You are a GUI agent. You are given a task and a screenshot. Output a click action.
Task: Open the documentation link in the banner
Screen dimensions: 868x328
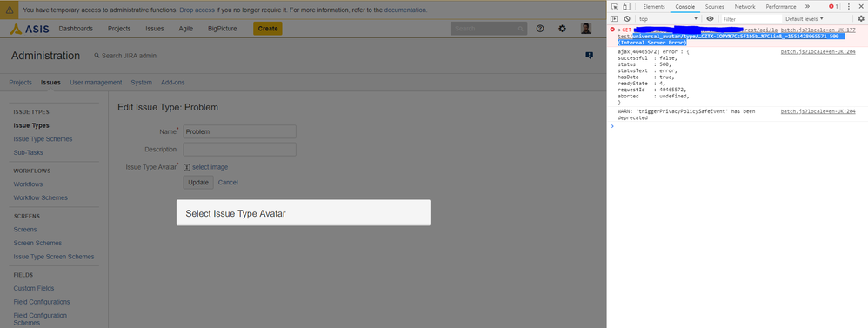(405, 10)
